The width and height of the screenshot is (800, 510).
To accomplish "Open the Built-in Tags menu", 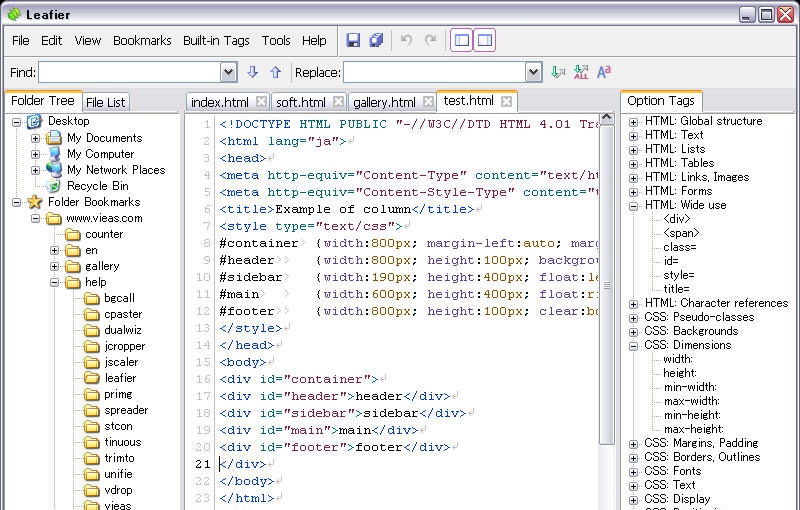I will tap(216, 41).
